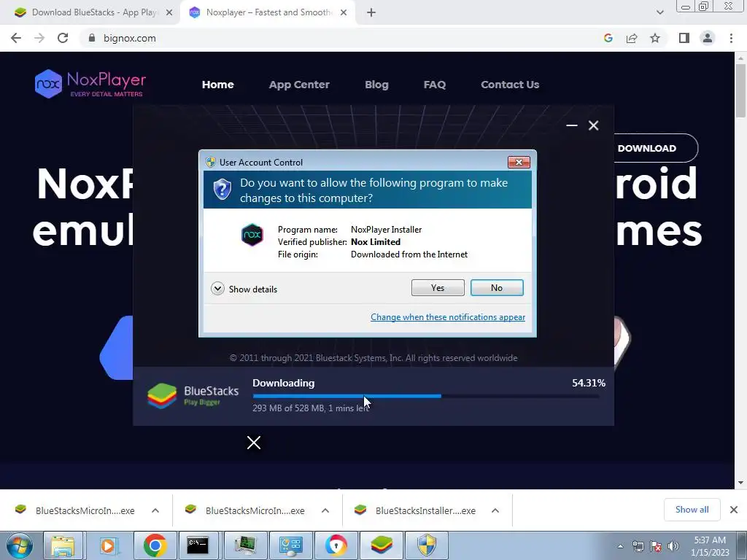Go to the Blog menu item
747x560 pixels.
pos(376,85)
